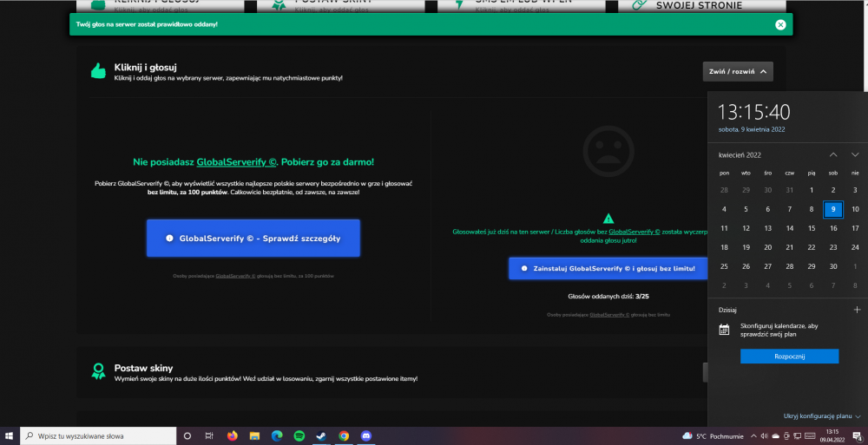Viewport: 868px width, 445px height.
Task: Click the green warning triangle icon
Action: pyautogui.click(x=608, y=218)
